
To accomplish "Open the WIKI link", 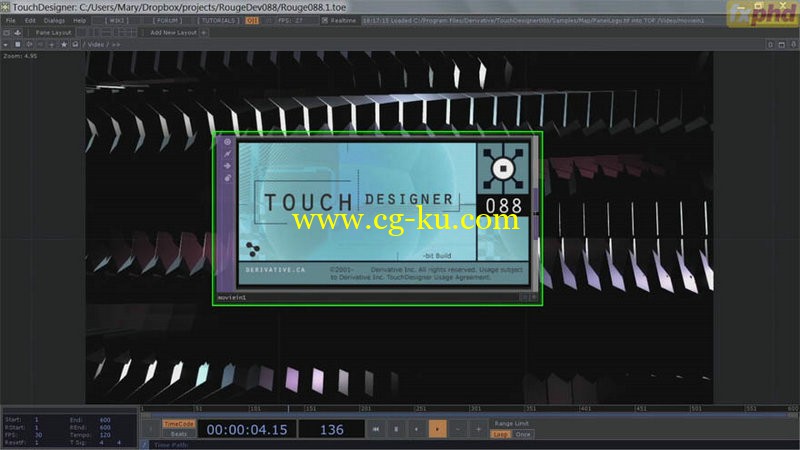I will (x=117, y=20).
